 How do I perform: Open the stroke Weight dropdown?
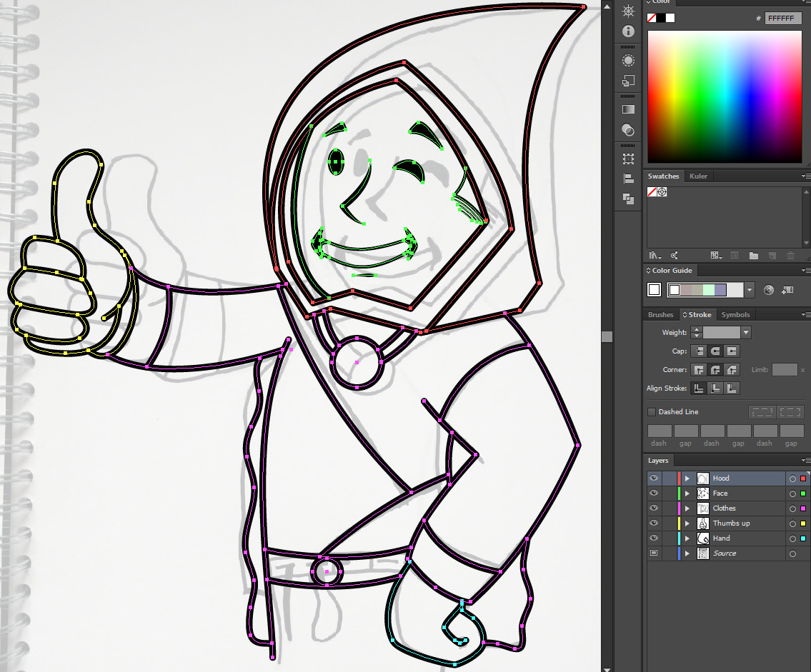[x=745, y=332]
